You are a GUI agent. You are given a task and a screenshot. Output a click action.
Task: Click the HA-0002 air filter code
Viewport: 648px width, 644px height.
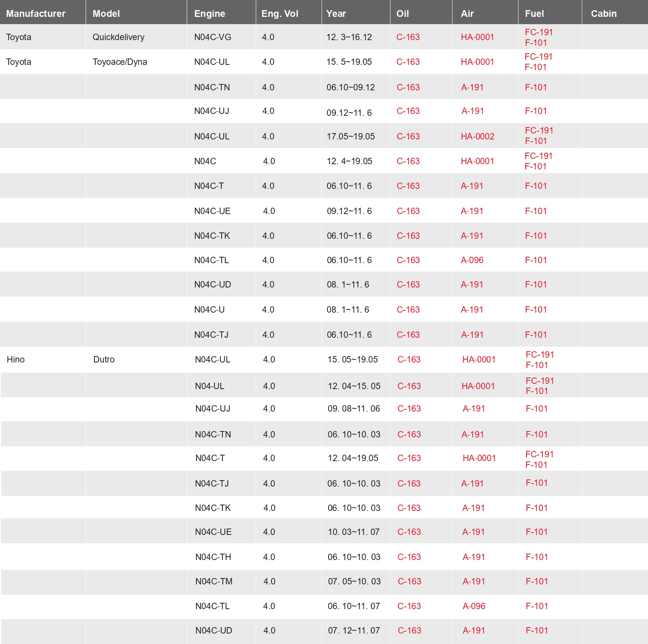(478, 136)
